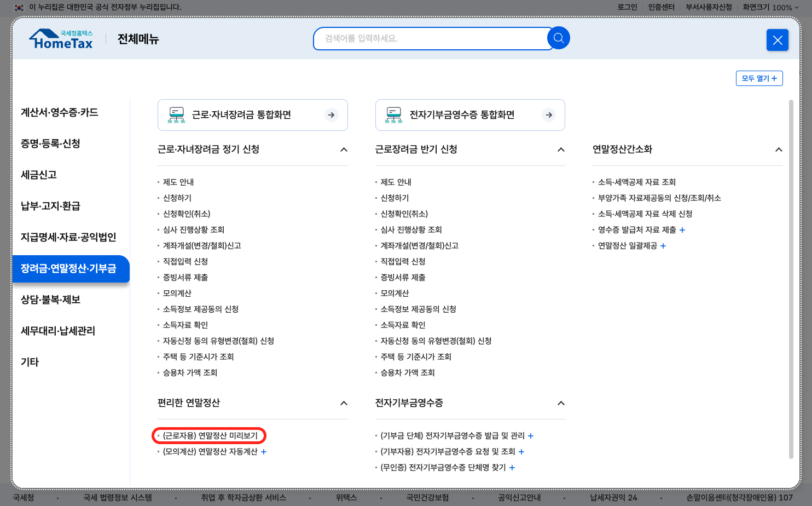The height and width of the screenshot is (506, 812).
Task: Click the plus icon beside 연말정산 일괄제공
Action: (663, 246)
